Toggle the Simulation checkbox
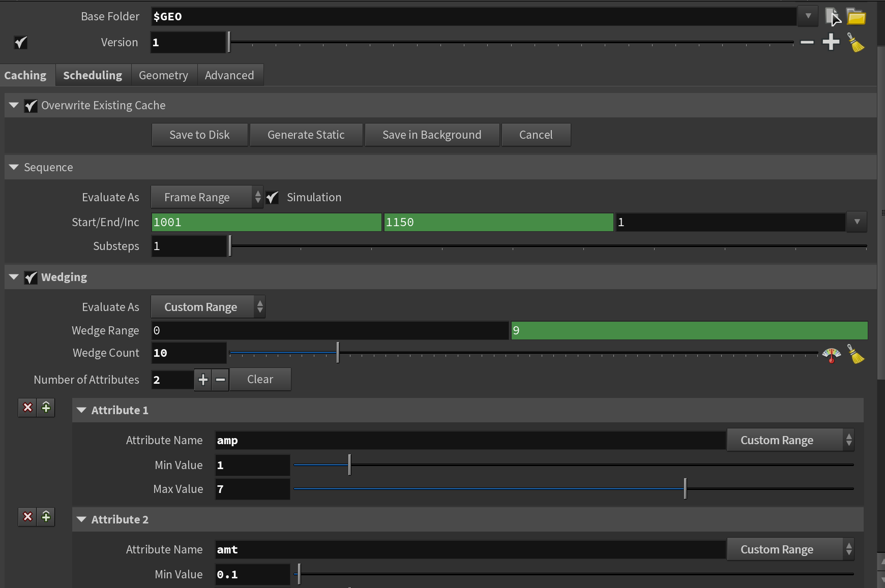Viewport: 885px width, 588px height. coord(273,197)
